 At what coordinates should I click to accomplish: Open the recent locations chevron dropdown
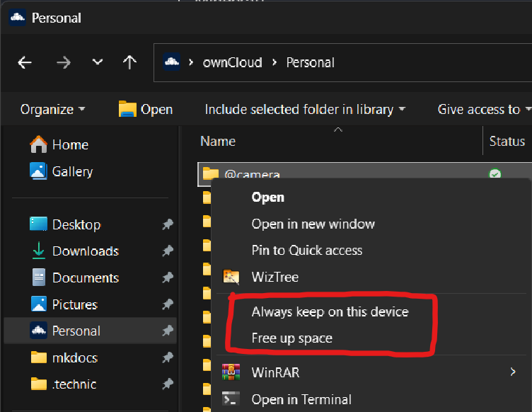click(98, 62)
